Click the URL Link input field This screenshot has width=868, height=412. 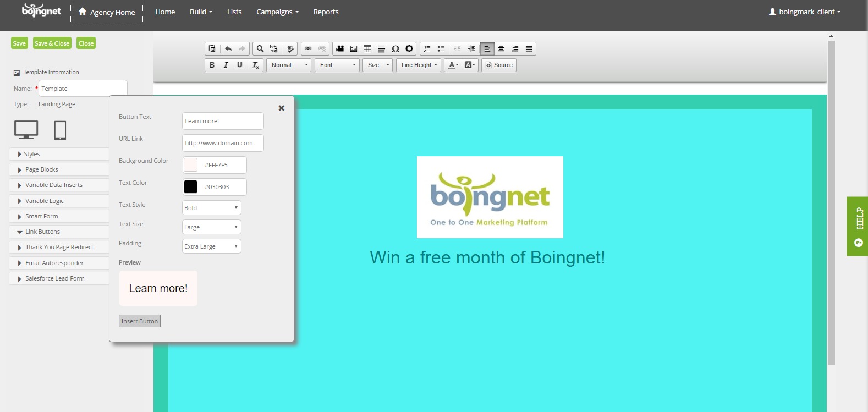(223, 143)
